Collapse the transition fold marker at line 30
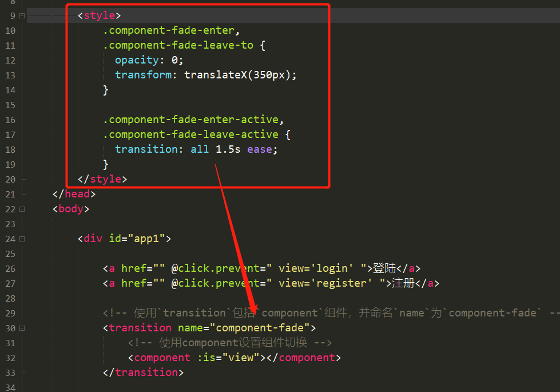Image resolution: width=560 pixels, height=392 pixels. [22, 328]
